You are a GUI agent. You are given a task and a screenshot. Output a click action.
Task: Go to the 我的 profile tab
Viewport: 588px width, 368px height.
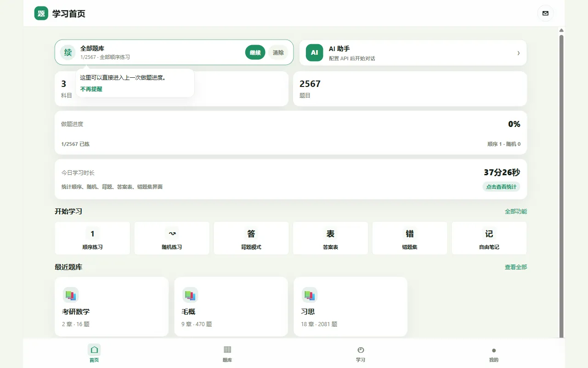[494, 354]
